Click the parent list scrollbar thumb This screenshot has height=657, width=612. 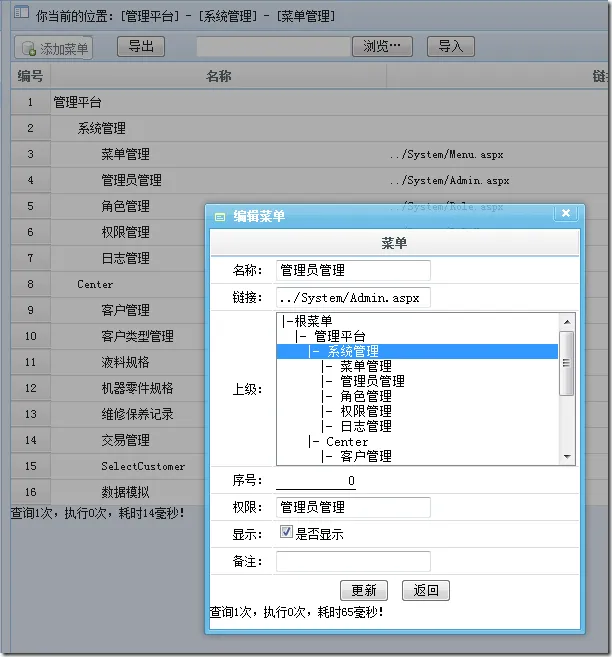coord(567,363)
